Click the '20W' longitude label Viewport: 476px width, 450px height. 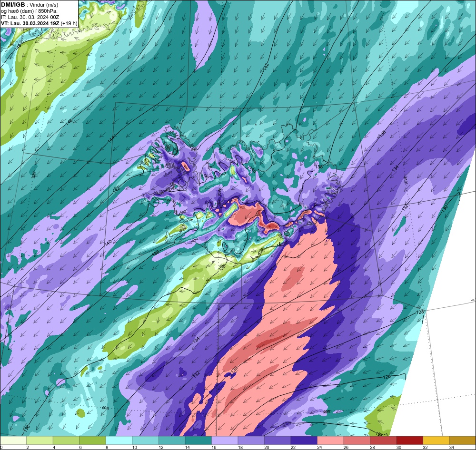(219, 193)
